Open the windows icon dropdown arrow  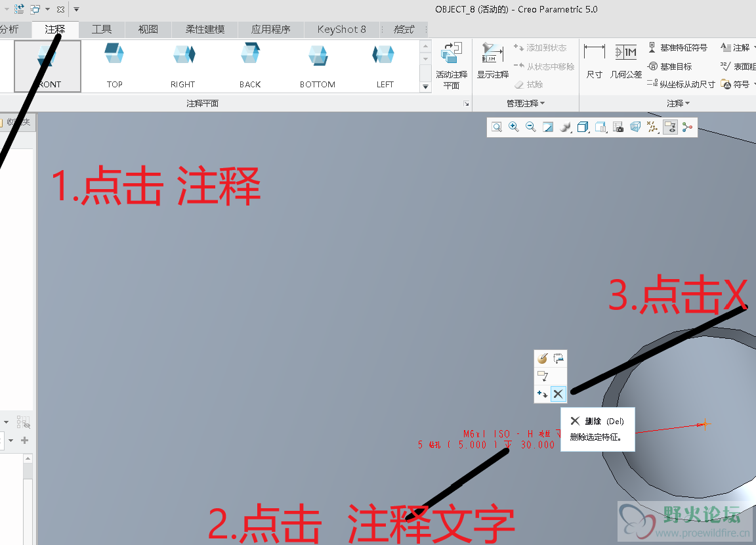click(x=47, y=9)
